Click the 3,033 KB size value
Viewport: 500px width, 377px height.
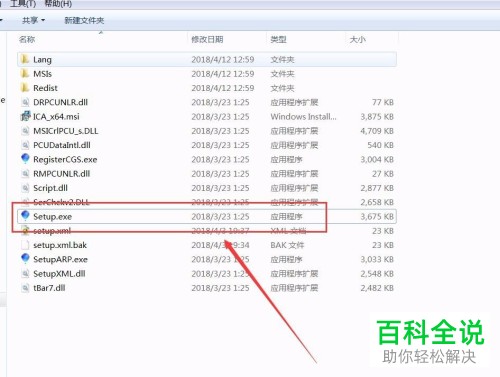[x=377, y=259]
